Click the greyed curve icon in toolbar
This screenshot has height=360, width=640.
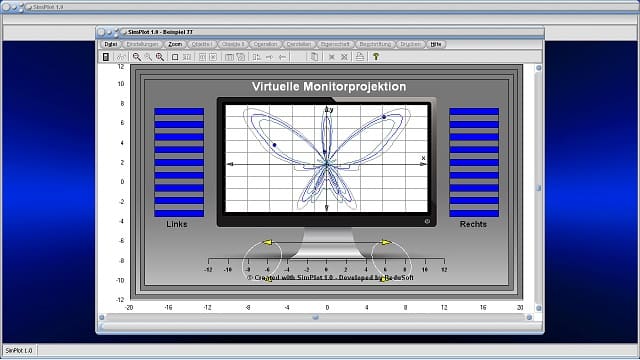[x=121, y=57]
